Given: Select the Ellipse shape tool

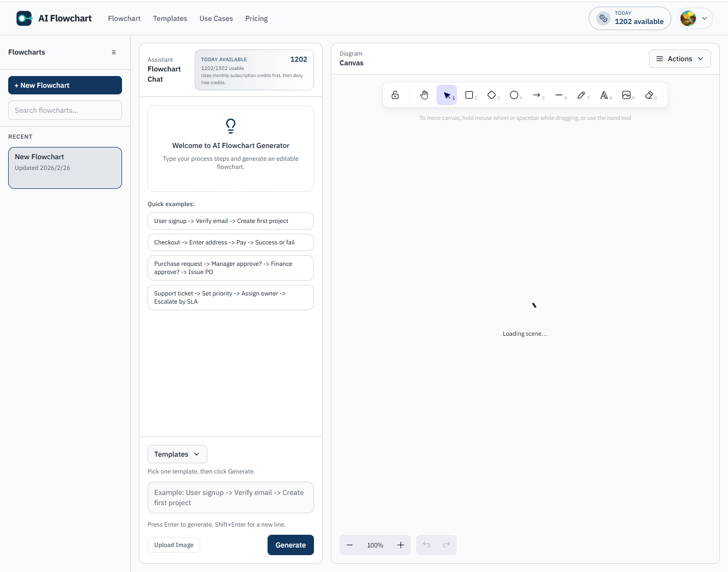Looking at the screenshot, I should coord(514,95).
